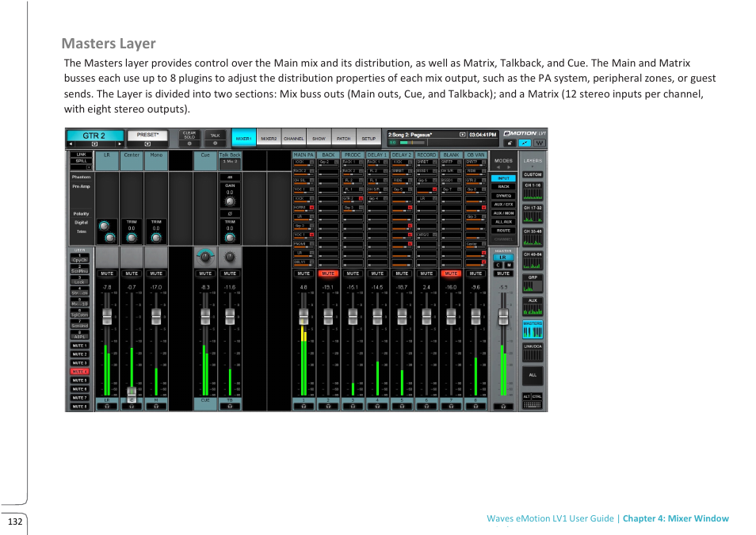Open Talk settings gear icon
The height and width of the screenshot is (535, 756).
(x=215, y=143)
